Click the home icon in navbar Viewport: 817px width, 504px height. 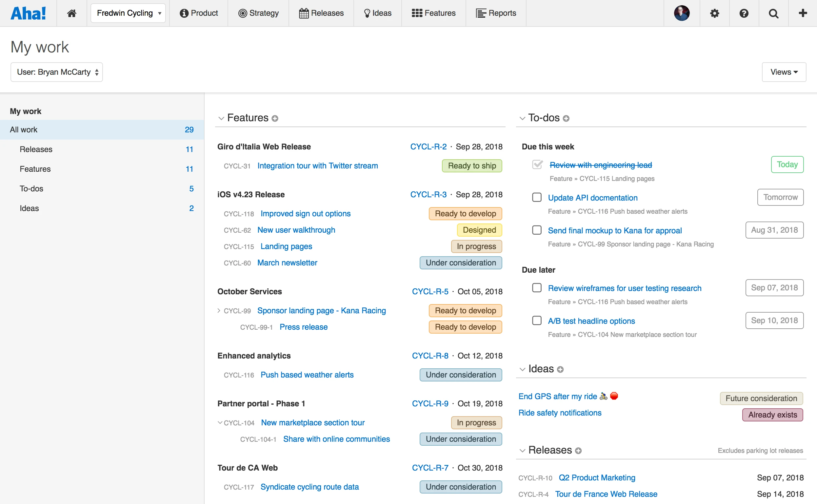72,13
